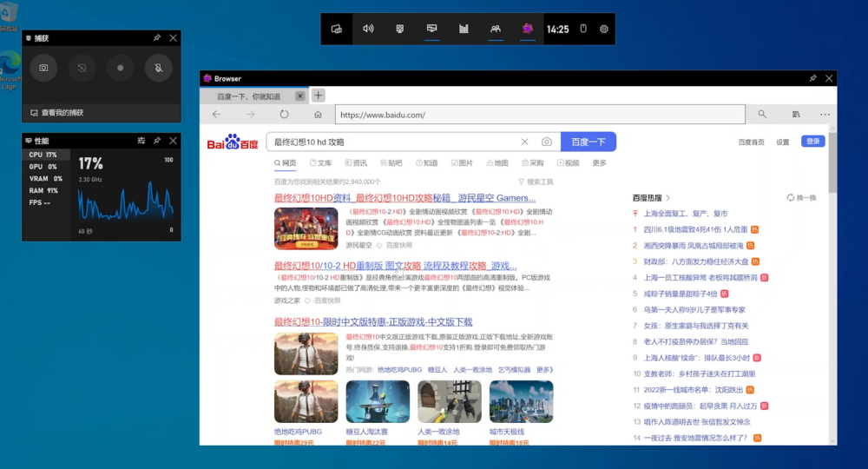This screenshot has height=469, width=868.
Task: Select the GPU metric row
Action: 45,167
